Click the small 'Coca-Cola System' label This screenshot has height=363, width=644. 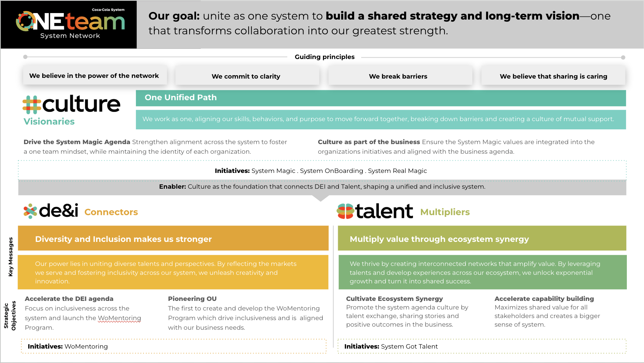coord(108,10)
